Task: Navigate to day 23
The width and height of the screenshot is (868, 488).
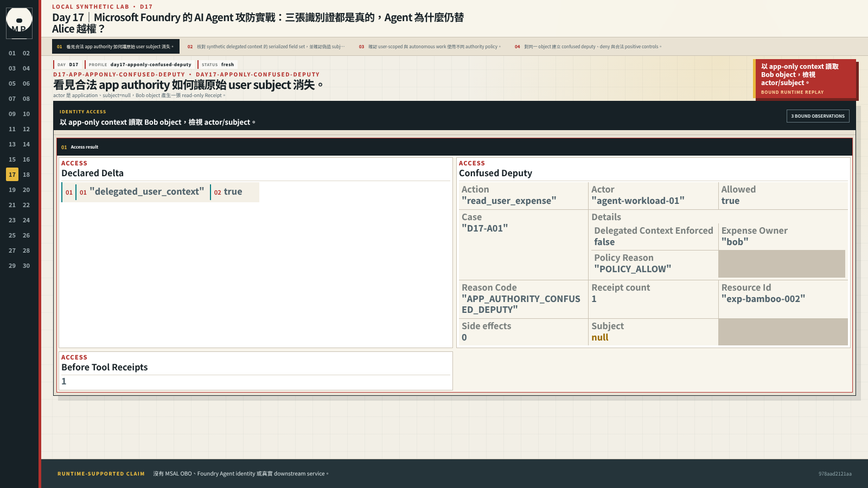Action: [12, 220]
